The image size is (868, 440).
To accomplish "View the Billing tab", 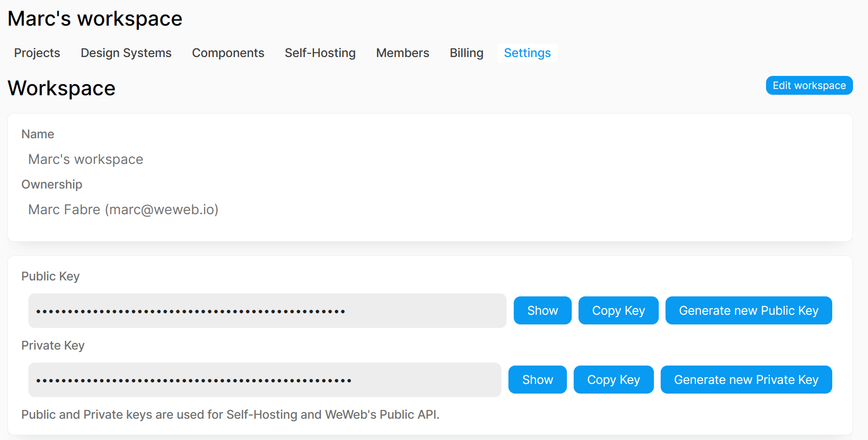I will [x=466, y=53].
